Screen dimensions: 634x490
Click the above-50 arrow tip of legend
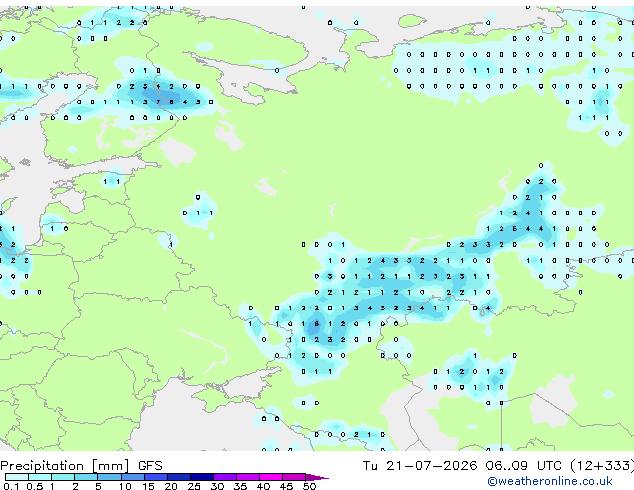317,478
